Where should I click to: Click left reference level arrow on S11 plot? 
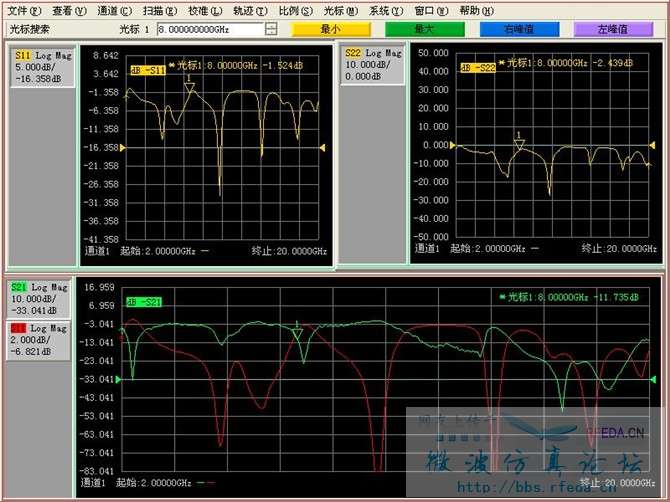pos(123,148)
